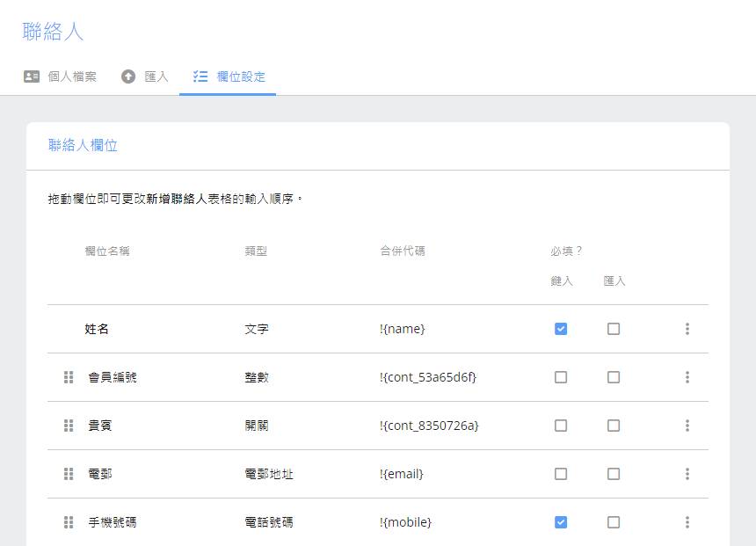Screen dimensions: 756x546
Task: Select the 欄位設定 tab
Action: [x=229, y=76]
